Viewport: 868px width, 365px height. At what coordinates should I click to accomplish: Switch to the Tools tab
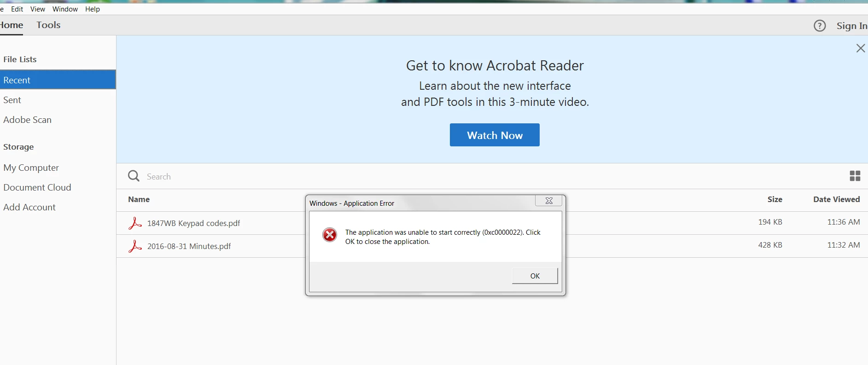tap(48, 25)
